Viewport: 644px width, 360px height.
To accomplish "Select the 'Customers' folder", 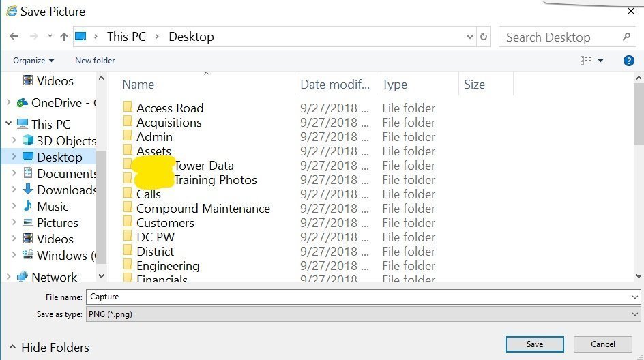I will 159,223.
